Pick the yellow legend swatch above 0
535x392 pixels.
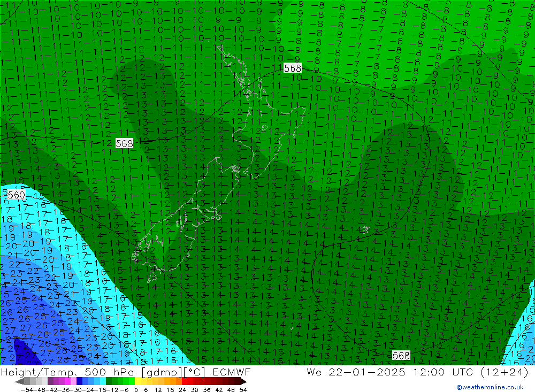coord(137,381)
